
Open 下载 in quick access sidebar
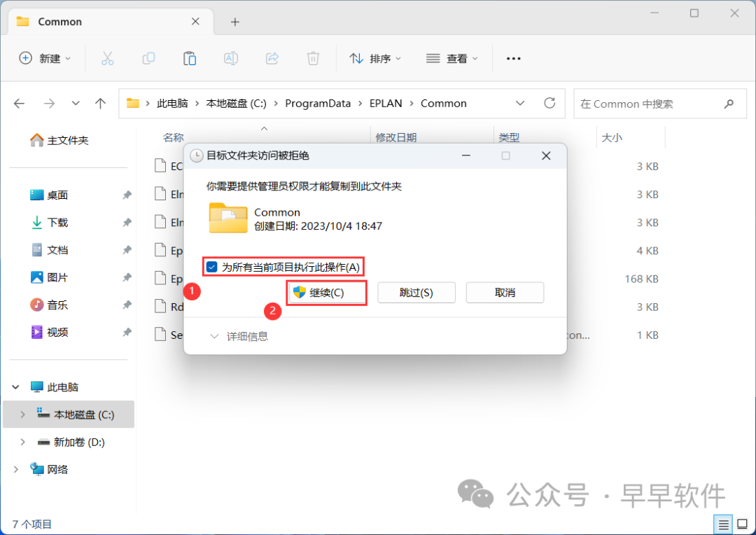(57, 223)
